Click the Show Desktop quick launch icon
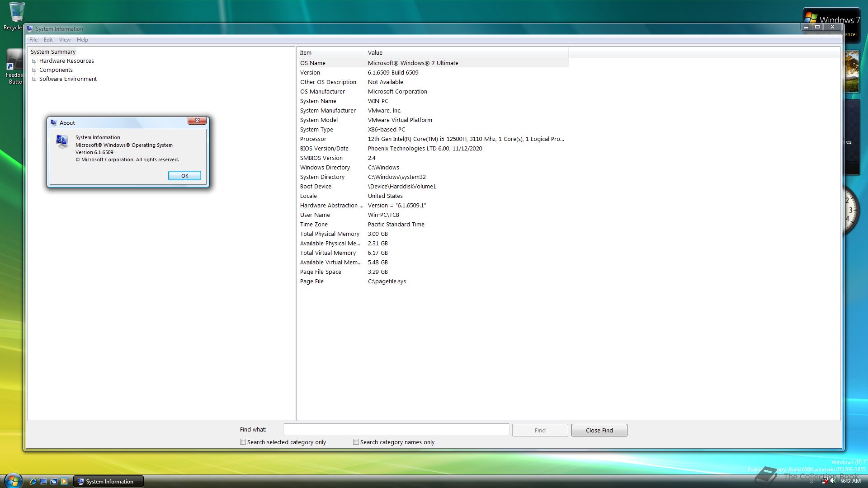The image size is (868, 488). [x=43, y=481]
